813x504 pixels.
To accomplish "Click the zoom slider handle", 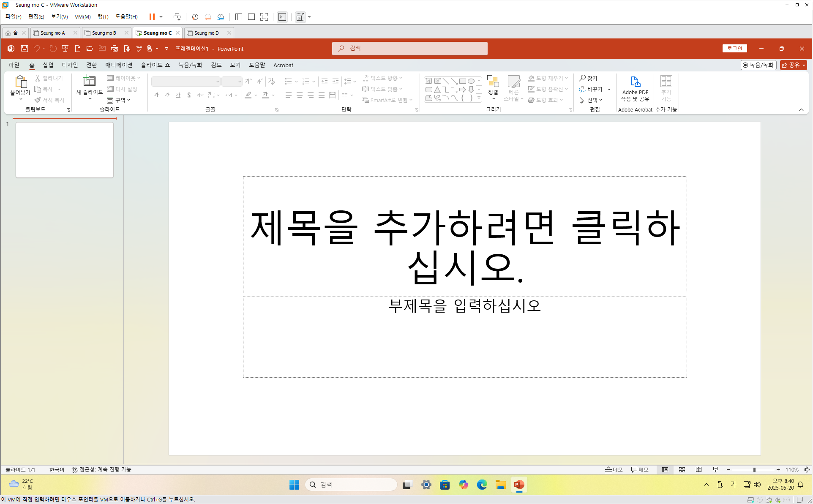I will (754, 470).
